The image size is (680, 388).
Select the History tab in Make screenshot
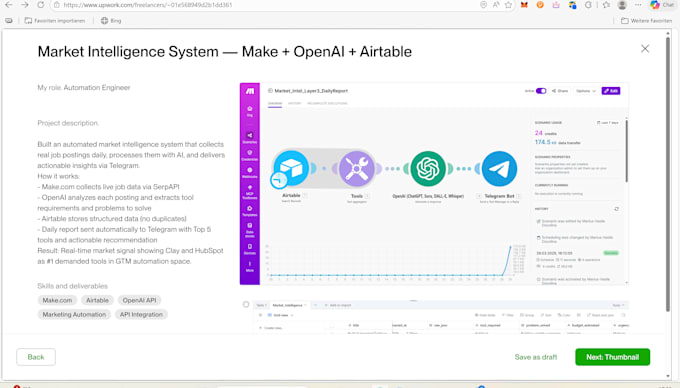294,103
